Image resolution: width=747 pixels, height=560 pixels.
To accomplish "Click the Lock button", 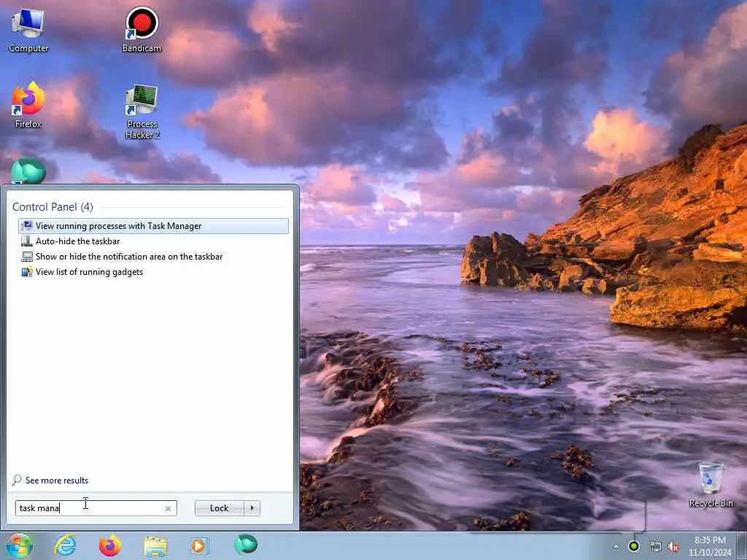I will tap(219, 508).
